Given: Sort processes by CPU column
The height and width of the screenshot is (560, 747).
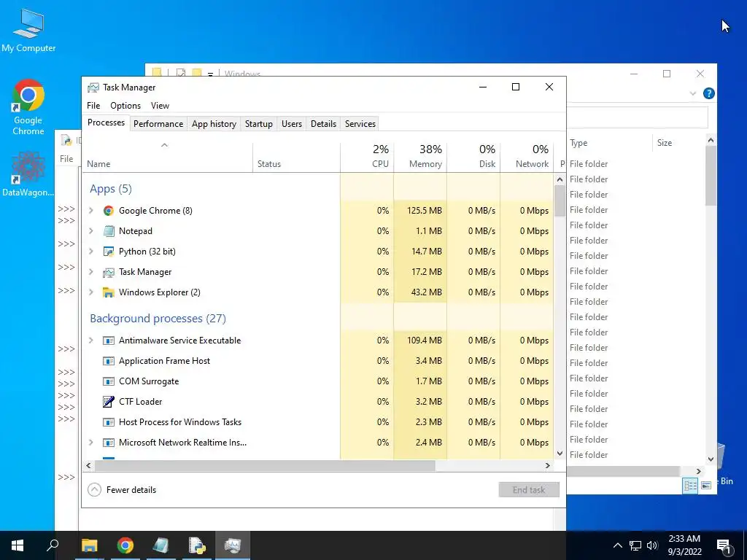Looking at the screenshot, I should coord(367,157).
